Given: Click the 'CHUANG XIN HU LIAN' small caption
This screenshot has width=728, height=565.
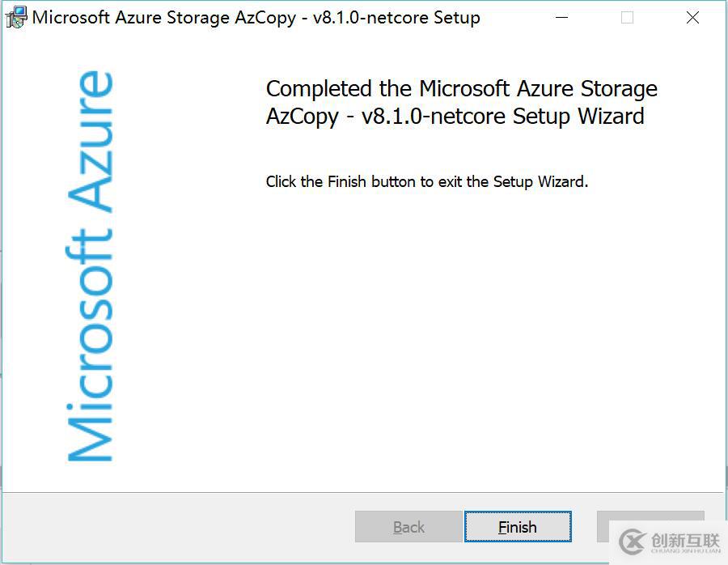Looking at the screenshot, I should [x=686, y=551].
